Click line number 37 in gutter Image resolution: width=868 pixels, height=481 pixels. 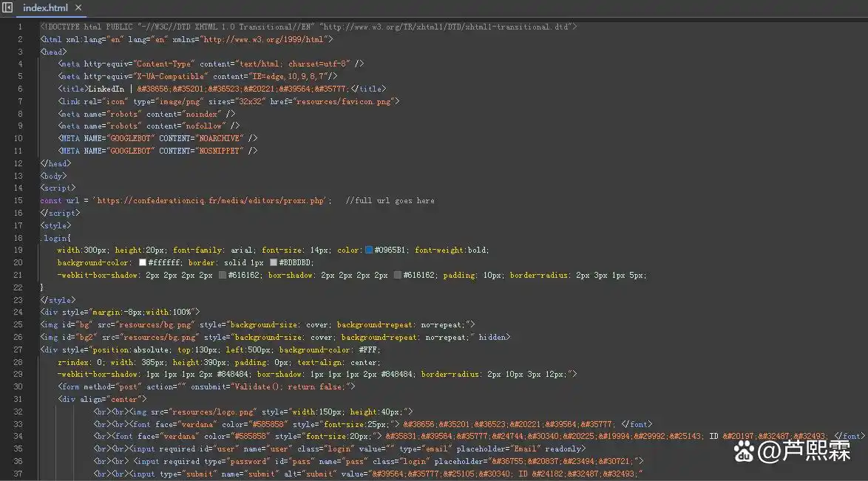tap(18, 474)
